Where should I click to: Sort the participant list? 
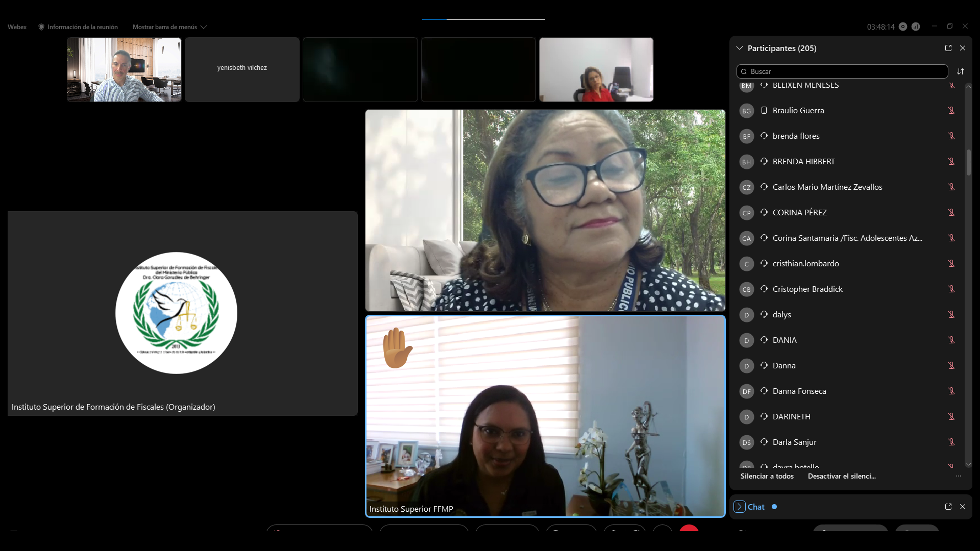(961, 71)
